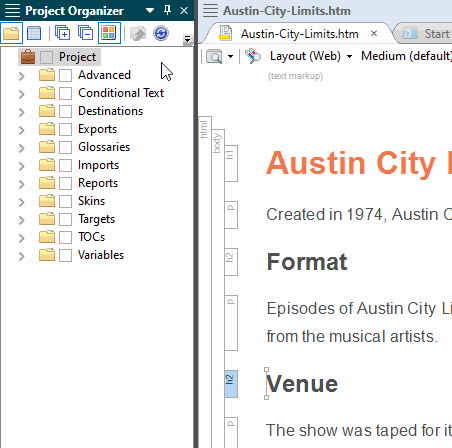Check the Variables folder checkbox

[65, 255]
